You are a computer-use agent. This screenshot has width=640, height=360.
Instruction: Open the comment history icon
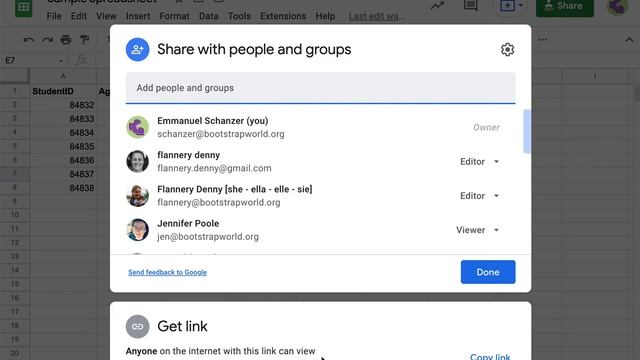tap(471, 5)
